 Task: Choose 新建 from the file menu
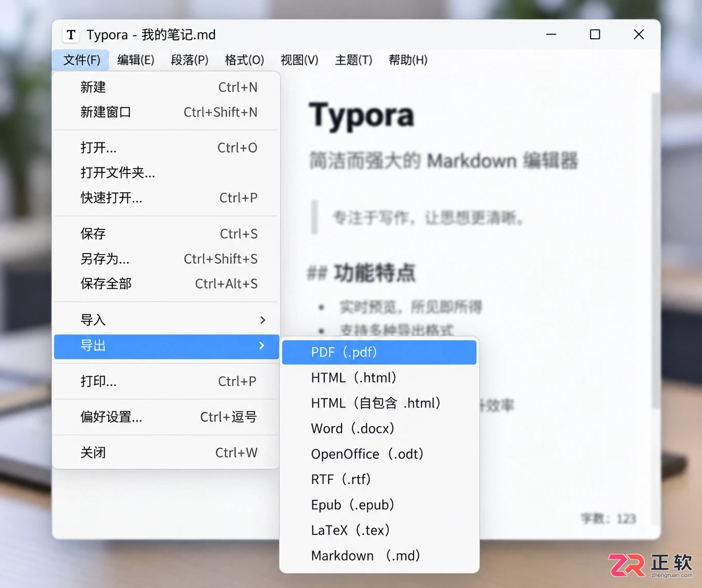[x=167, y=87]
